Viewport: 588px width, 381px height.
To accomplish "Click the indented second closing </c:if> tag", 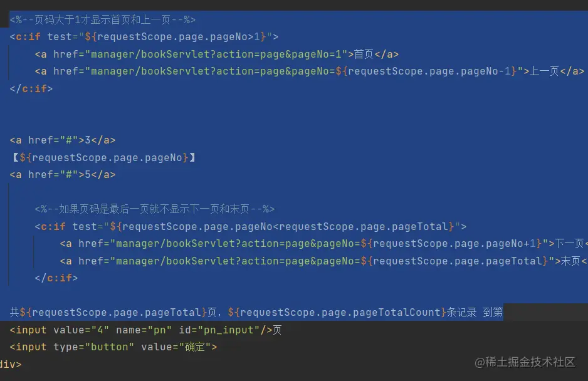I will (56, 278).
